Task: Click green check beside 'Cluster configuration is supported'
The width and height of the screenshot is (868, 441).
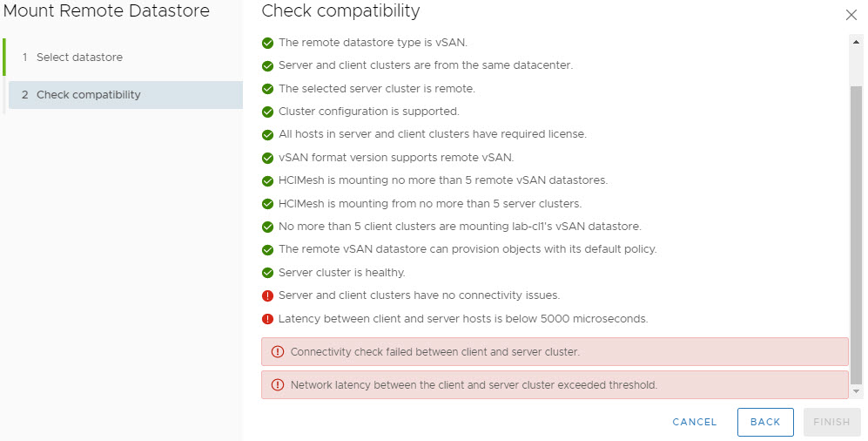Action: 268,112
